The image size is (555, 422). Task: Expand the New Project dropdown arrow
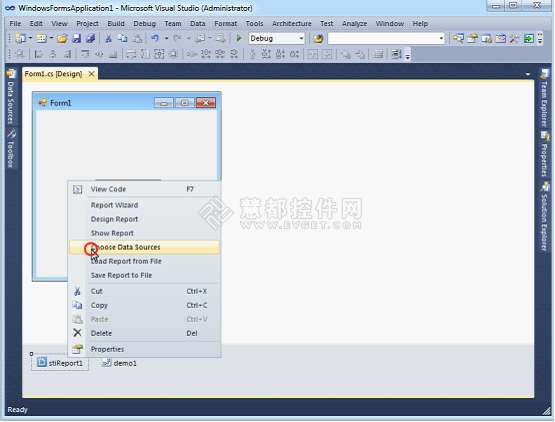(30, 38)
